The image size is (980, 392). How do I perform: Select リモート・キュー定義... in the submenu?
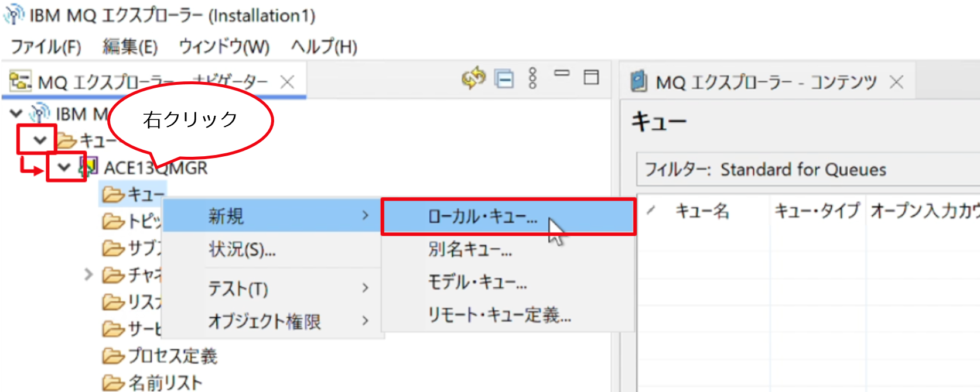[508, 315]
